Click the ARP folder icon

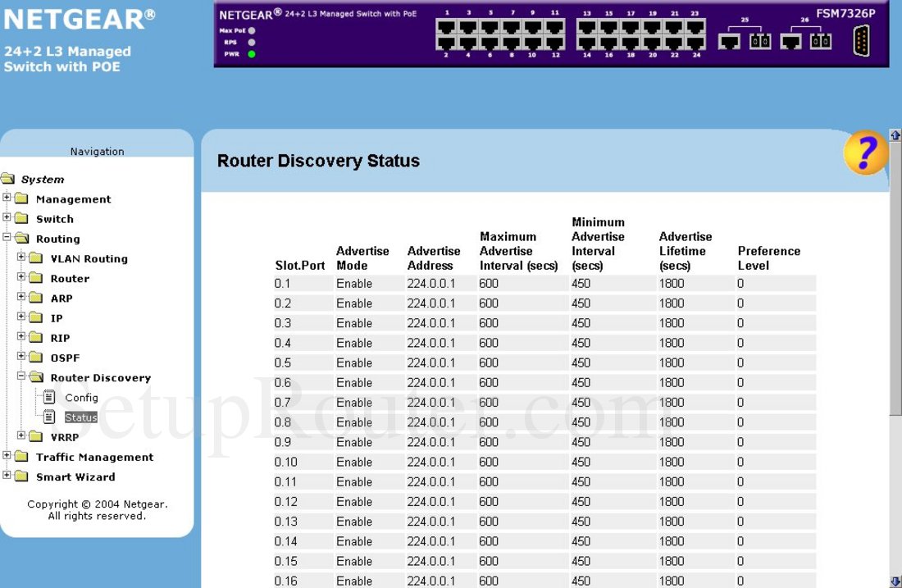point(36,298)
